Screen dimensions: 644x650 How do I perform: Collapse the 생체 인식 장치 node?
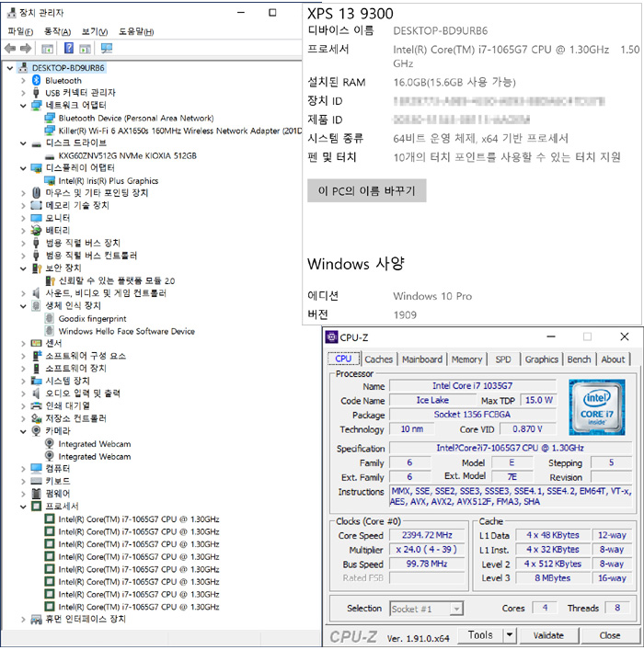23,306
